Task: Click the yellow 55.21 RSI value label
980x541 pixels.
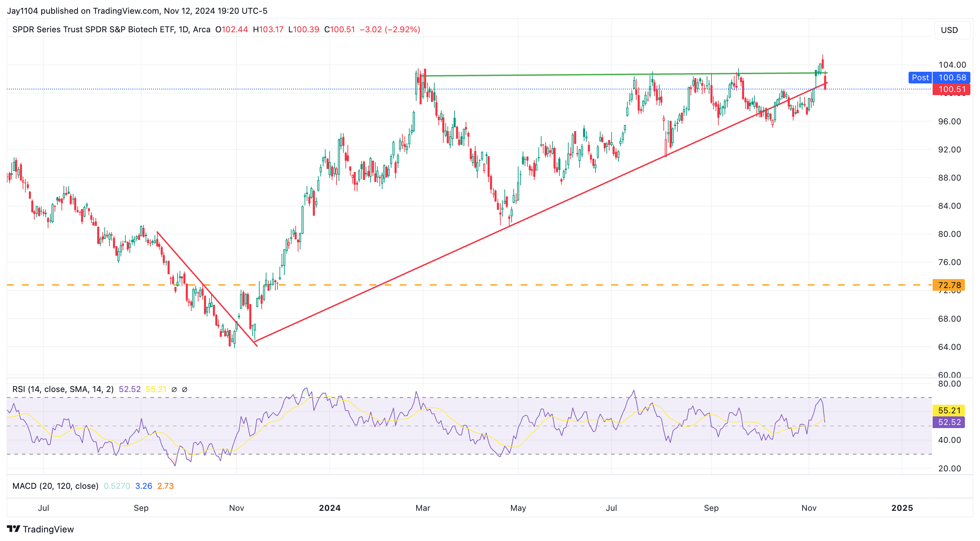Action: 949,410
